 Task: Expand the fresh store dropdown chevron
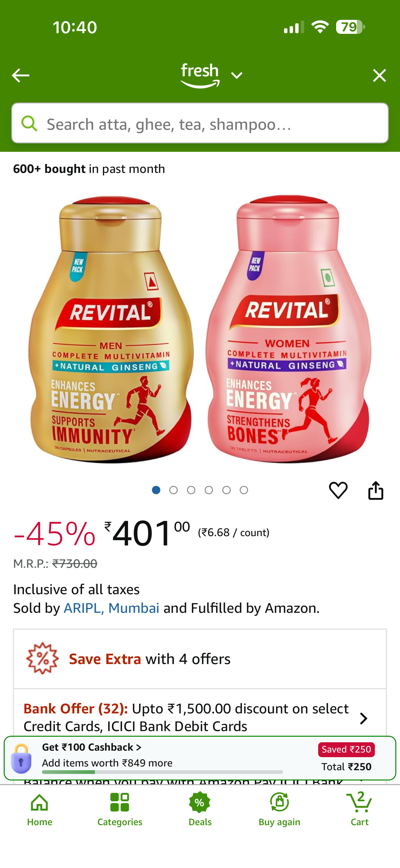point(237,75)
